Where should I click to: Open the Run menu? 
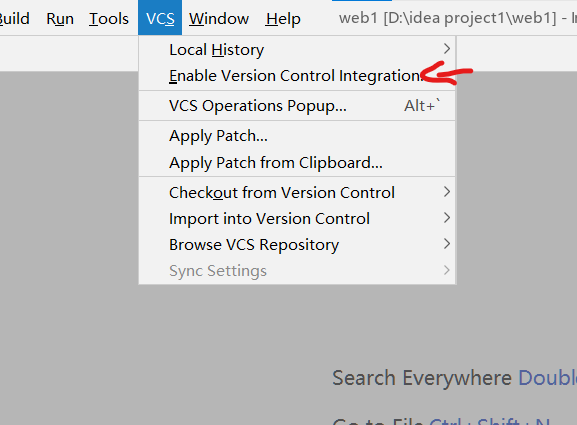pos(60,18)
